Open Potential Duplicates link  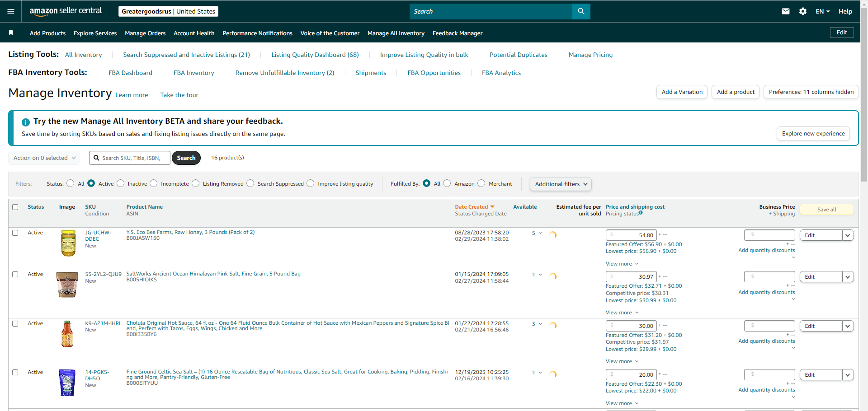(519, 55)
